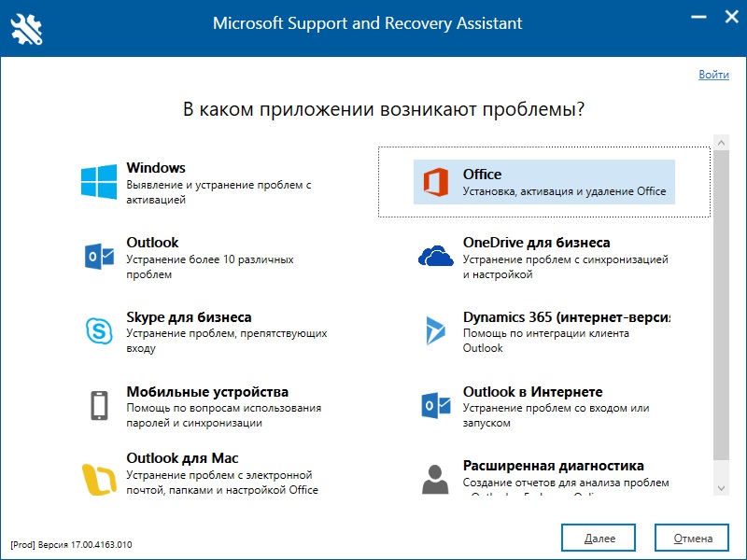Click the Skype for Business icon
Viewport: 747px width, 560px height.
(99, 330)
